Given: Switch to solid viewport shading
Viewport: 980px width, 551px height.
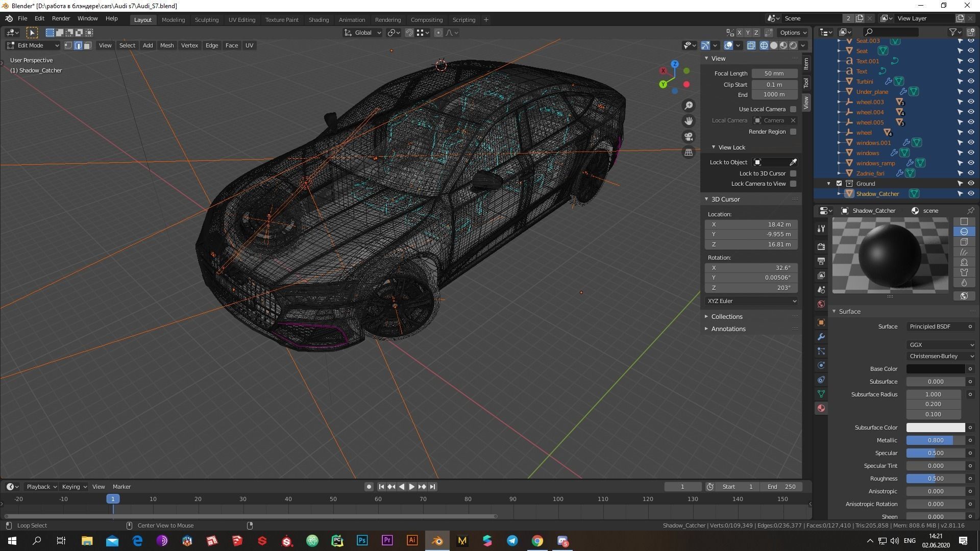Looking at the screenshot, I should [x=774, y=45].
